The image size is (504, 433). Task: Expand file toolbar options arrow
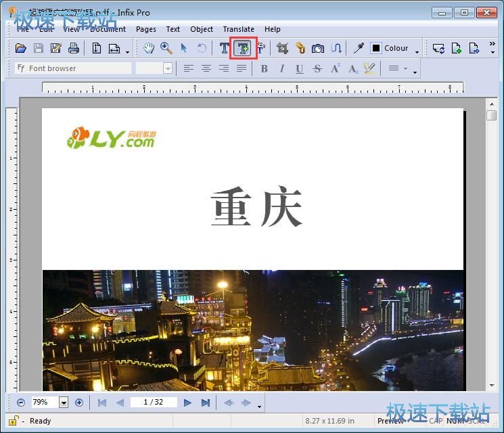tap(128, 51)
